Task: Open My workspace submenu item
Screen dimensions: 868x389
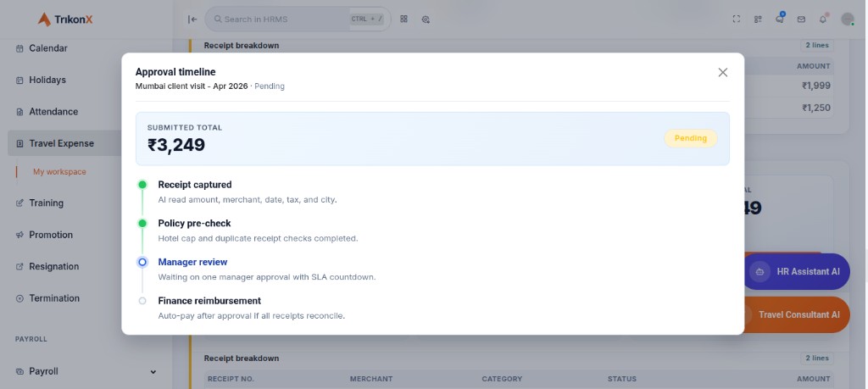Action: (59, 171)
